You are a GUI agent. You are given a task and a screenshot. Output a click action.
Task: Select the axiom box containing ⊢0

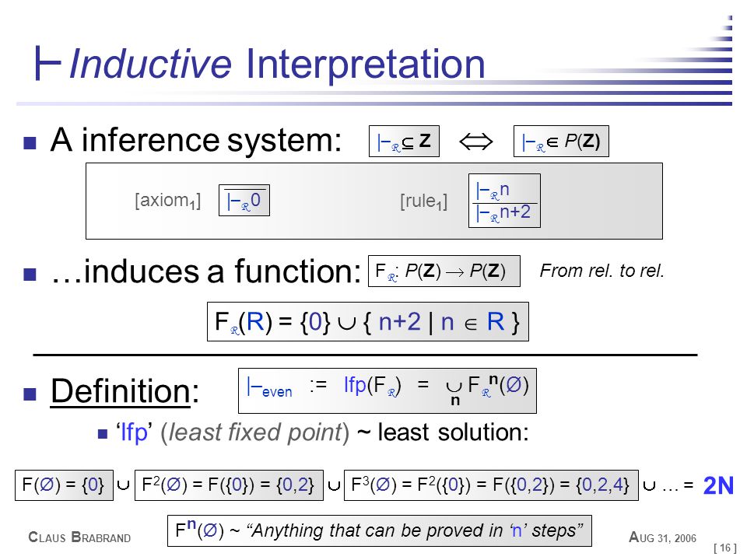pos(244,200)
